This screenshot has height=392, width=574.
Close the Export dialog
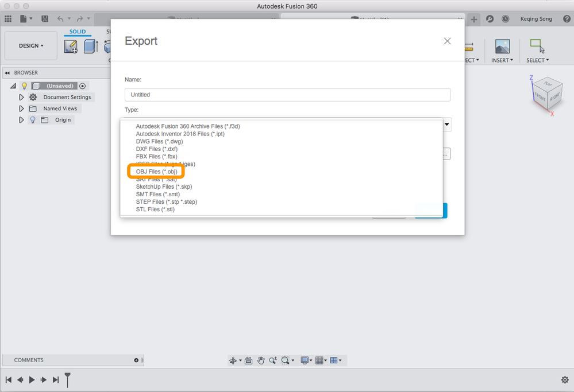(447, 41)
